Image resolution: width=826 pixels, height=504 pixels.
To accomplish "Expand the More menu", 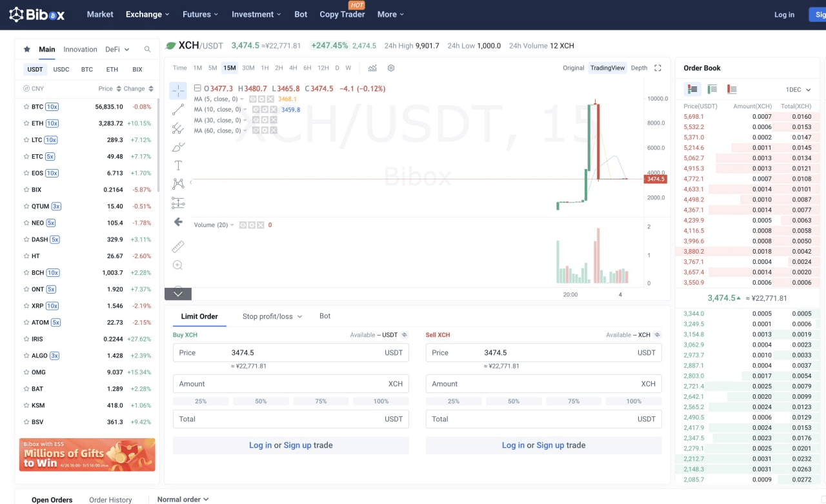I will tap(391, 14).
